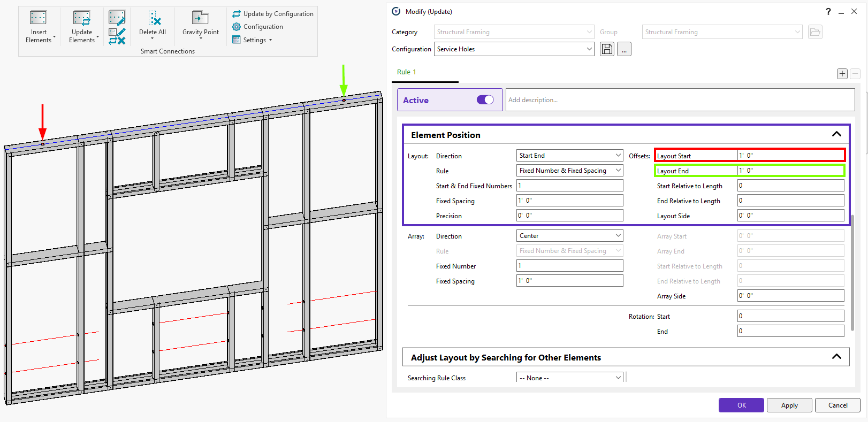Collapse Adjust Layout by Searching section
868x422 pixels.
836,357
